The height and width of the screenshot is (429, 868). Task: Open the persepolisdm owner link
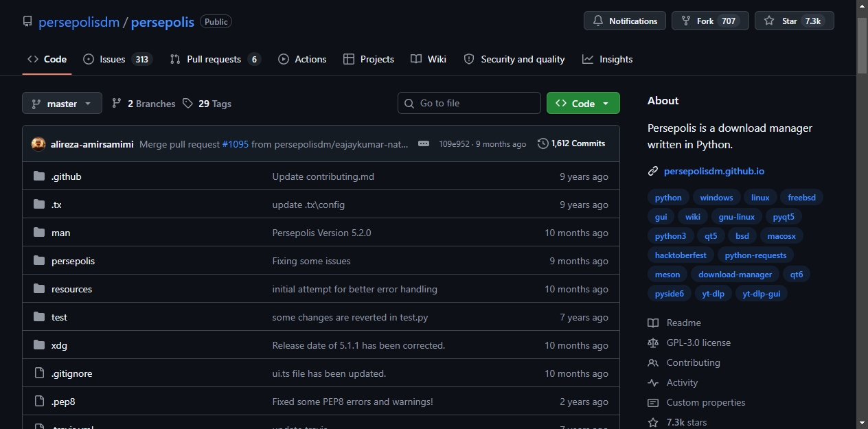pyautogui.click(x=79, y=22)
